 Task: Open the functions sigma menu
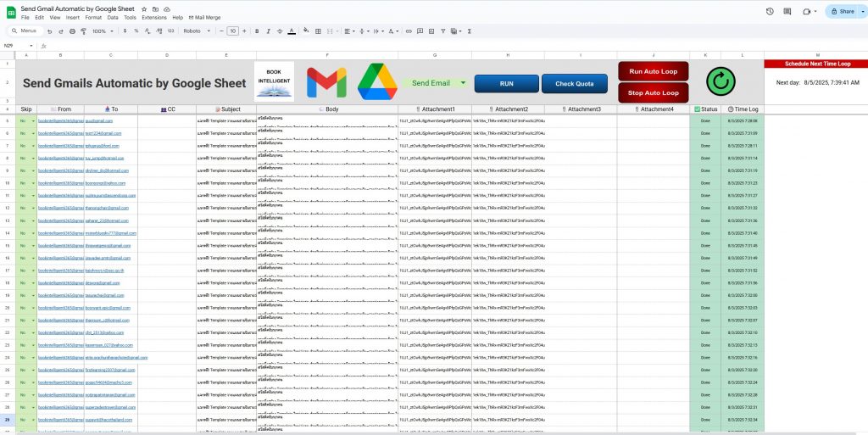[x=470, y=31]
